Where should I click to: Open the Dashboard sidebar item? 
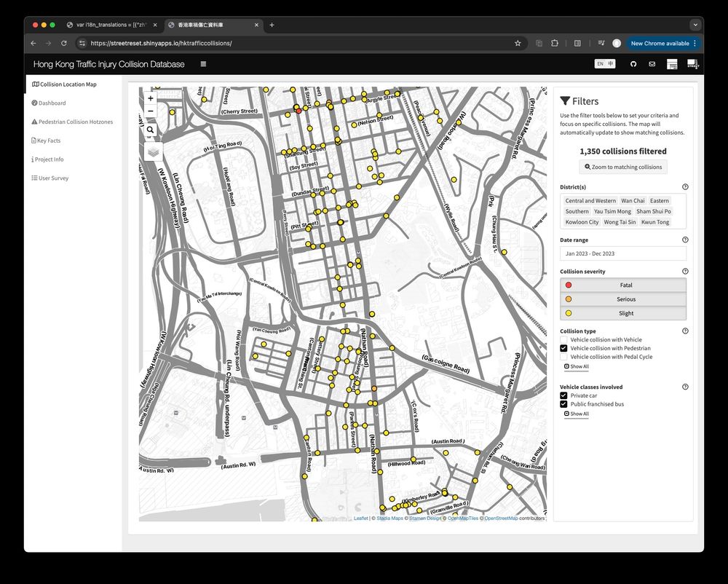[x=49, y=103]
